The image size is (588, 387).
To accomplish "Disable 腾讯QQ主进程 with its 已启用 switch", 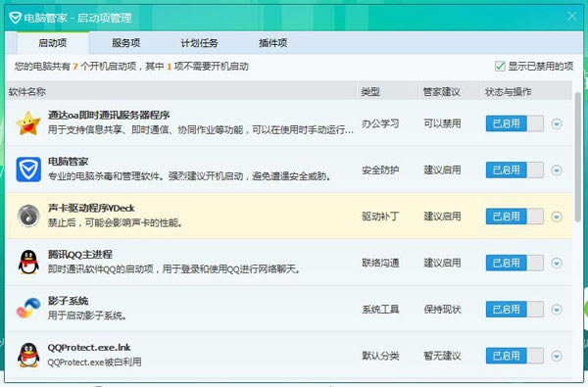I will [x=514, y=263].
